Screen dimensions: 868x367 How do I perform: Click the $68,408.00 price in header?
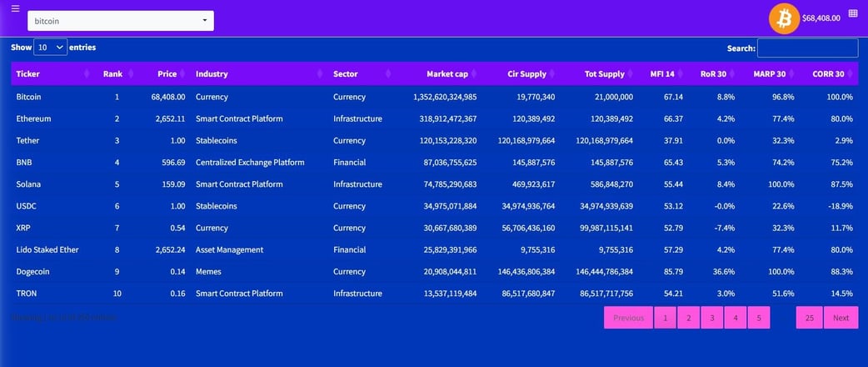(x=821, y=18)
